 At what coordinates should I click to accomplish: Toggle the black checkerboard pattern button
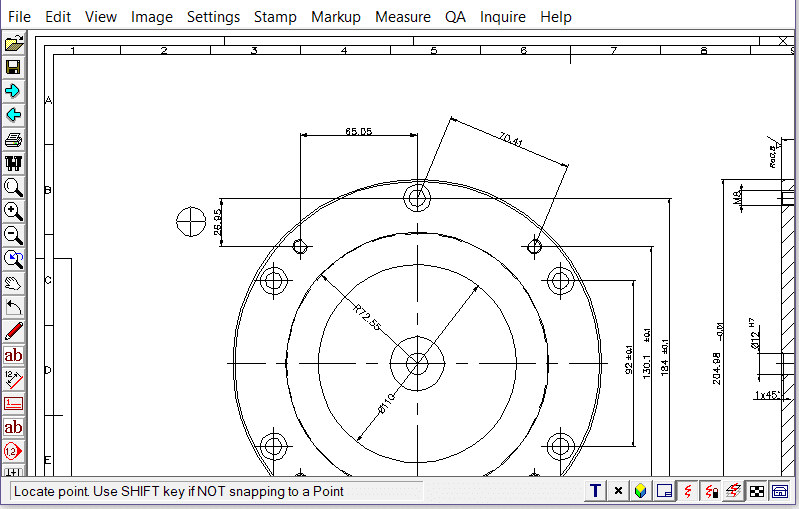click(x=757, y=491)
